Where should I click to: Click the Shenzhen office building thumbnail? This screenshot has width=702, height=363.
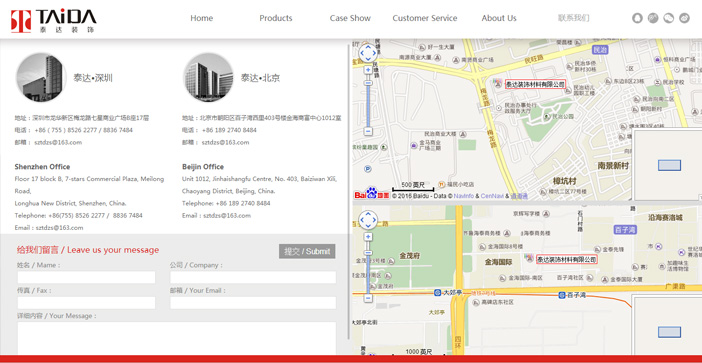[x=41, y=77]
